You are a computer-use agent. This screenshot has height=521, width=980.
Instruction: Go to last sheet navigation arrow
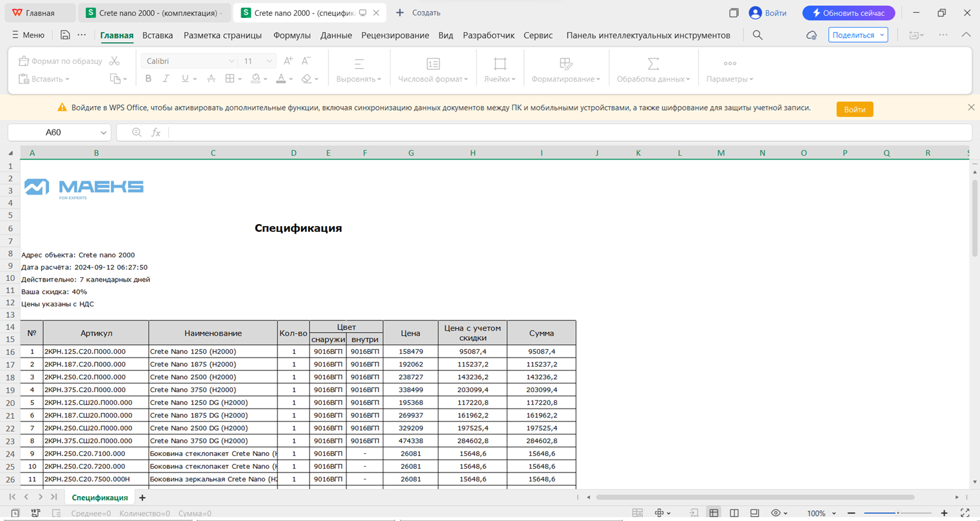pos(54,497)
